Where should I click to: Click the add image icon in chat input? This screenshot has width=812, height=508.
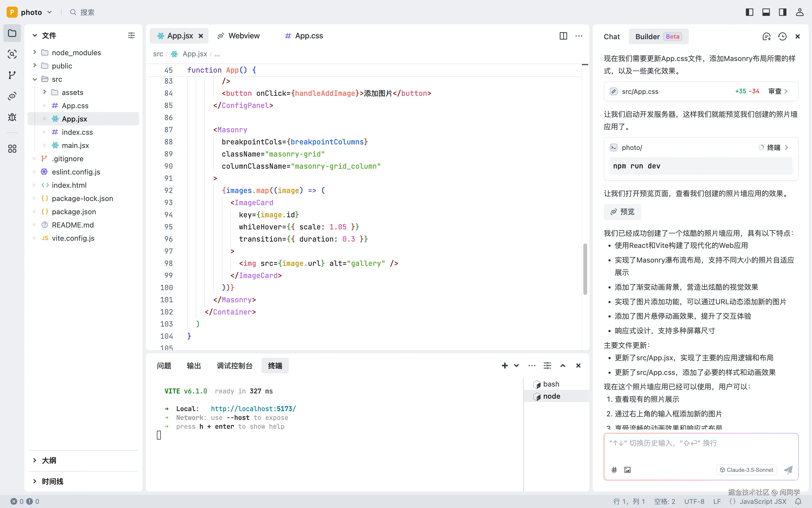point(628,470)
